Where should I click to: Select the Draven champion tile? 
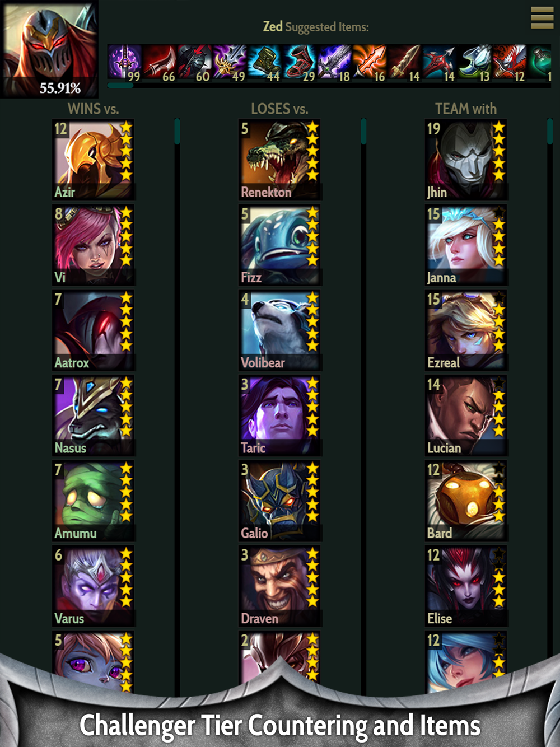(x=280, y=586)
